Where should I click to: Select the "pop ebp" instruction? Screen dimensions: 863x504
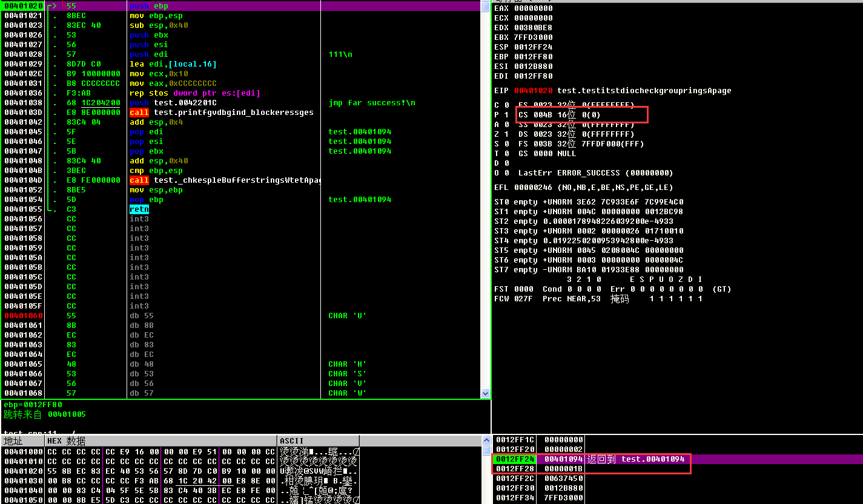tap(147, 200)
